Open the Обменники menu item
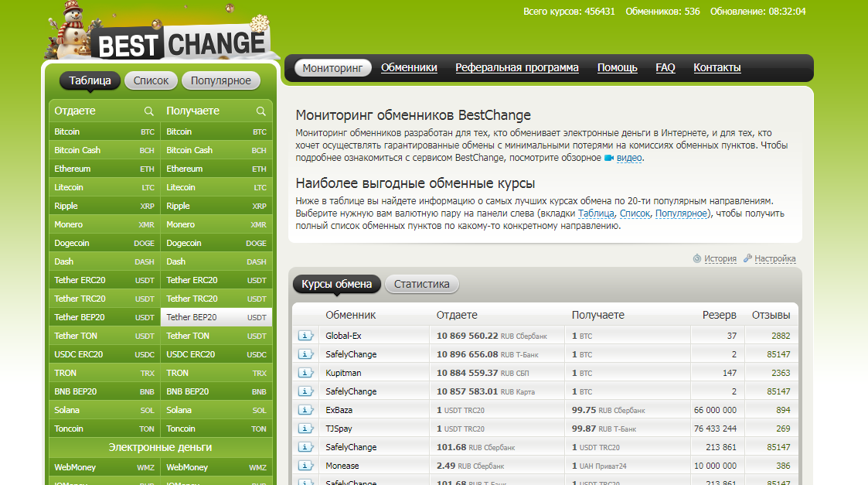868x485 pixels. click(409, 67)
